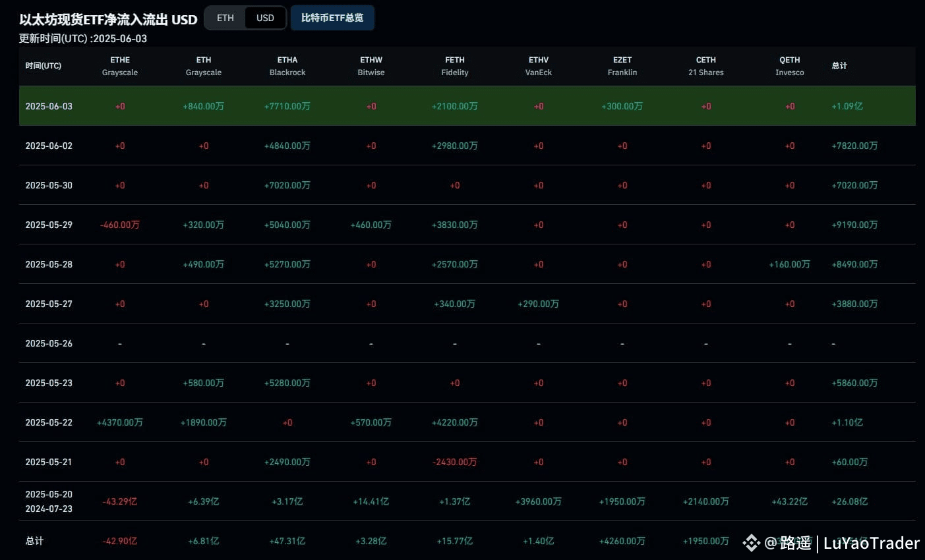Screen dimensions: 925x560
Task: Click +7020.00万 in the Blackrock column
Action: point(287,185)
